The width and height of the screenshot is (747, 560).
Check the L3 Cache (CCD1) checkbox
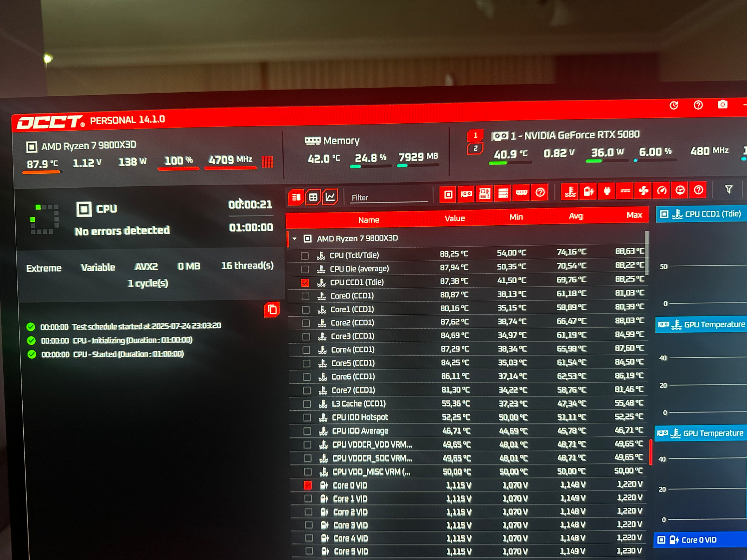[307, 404]
